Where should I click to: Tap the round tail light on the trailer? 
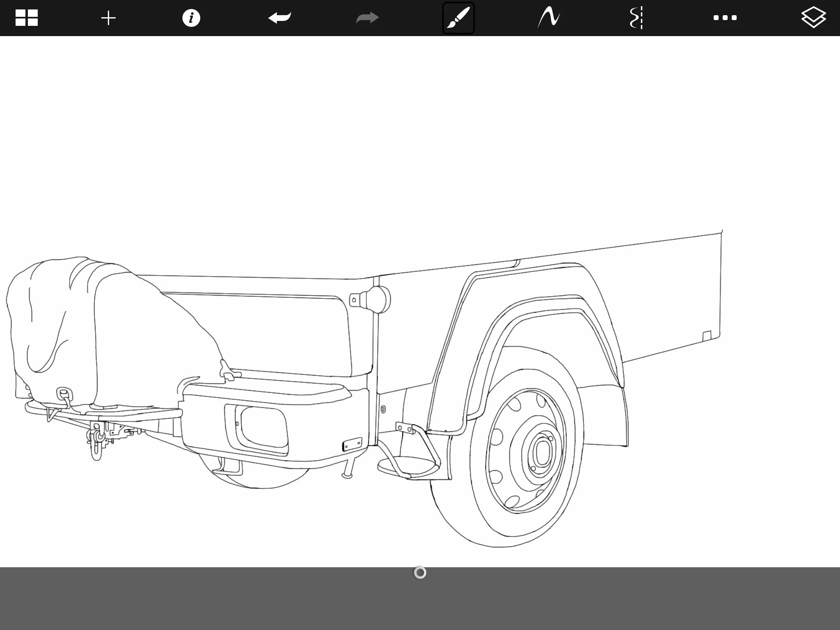pyautogui.click(x=379, y=299)
